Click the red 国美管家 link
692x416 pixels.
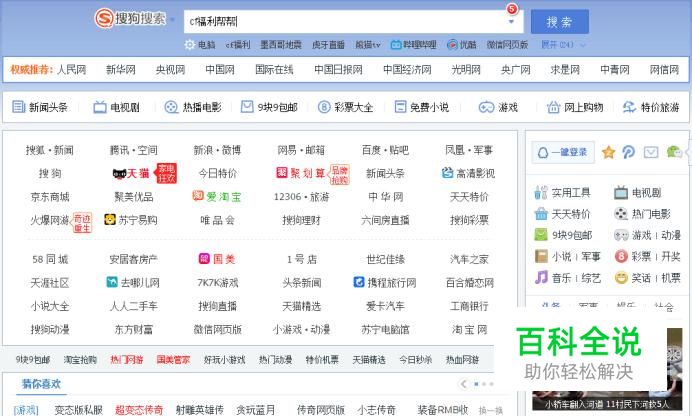[173, 360]
